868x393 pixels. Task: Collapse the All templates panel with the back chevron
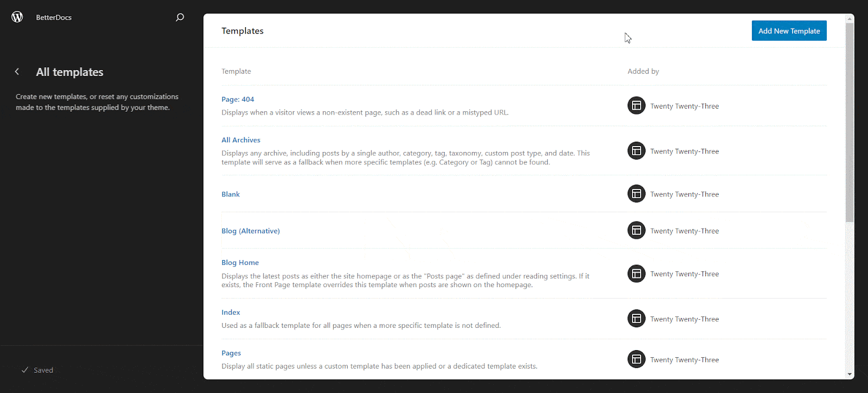click(17, 71)
